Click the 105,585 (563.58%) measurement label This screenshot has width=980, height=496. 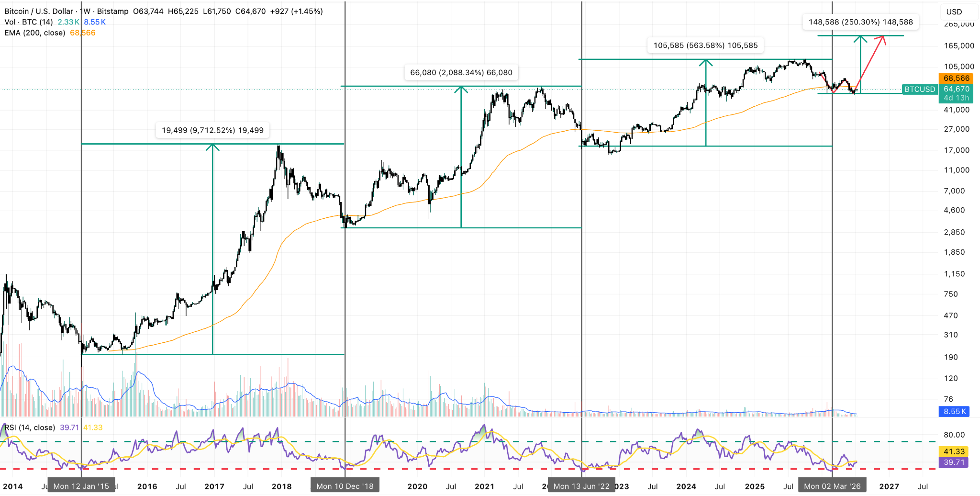pyautogui.click(x=706, y=45)
